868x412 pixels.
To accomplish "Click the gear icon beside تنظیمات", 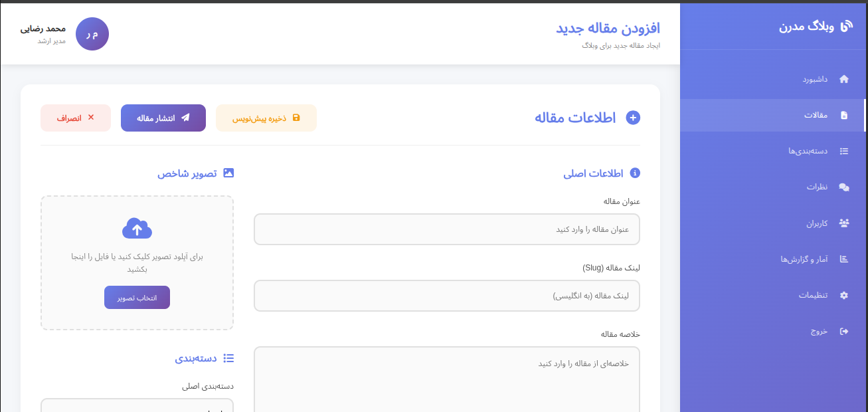I will tap(844, 295).
